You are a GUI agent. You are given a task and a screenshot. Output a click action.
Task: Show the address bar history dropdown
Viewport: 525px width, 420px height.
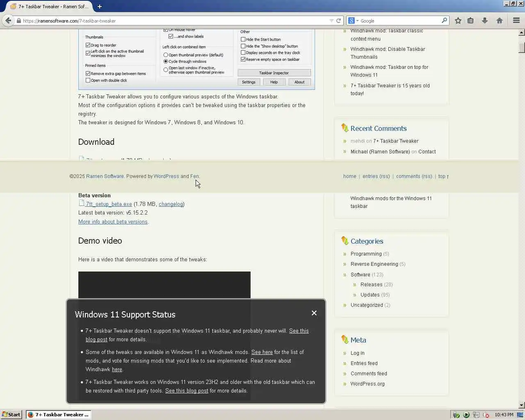pyautogui.click(x=331, y=21)
